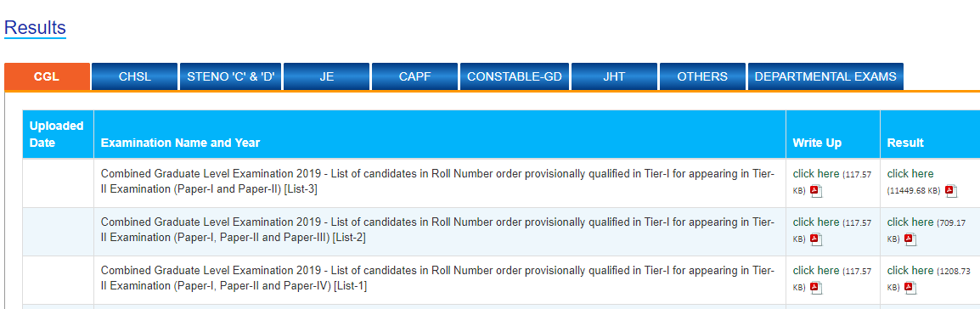Select the active CGL tab
This screenshot has width=980, height=309.
[47, 76]
